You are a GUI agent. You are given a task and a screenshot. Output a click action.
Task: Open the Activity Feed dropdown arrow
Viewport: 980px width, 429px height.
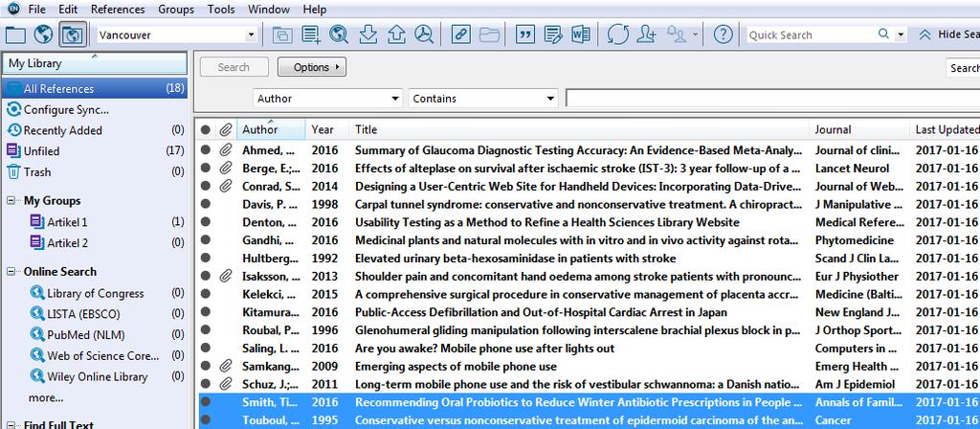[x=695, y=35]
